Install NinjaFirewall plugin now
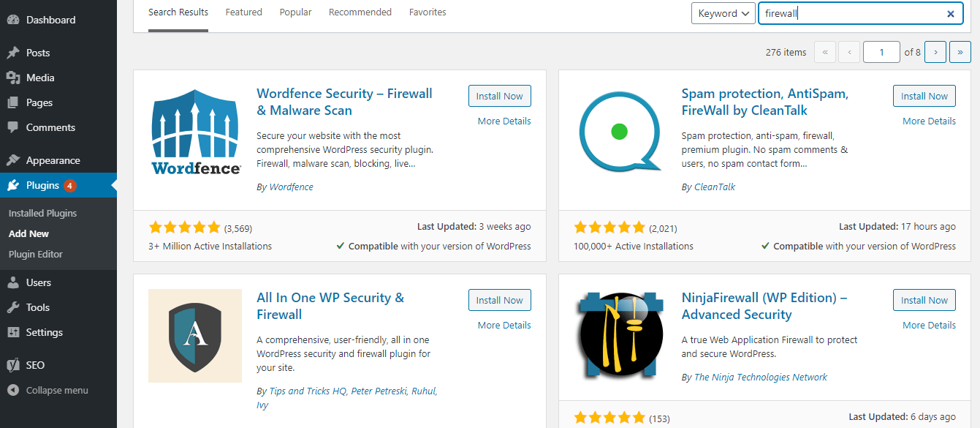This screenshot has width=980, height=428. click(x=924, y=300)
